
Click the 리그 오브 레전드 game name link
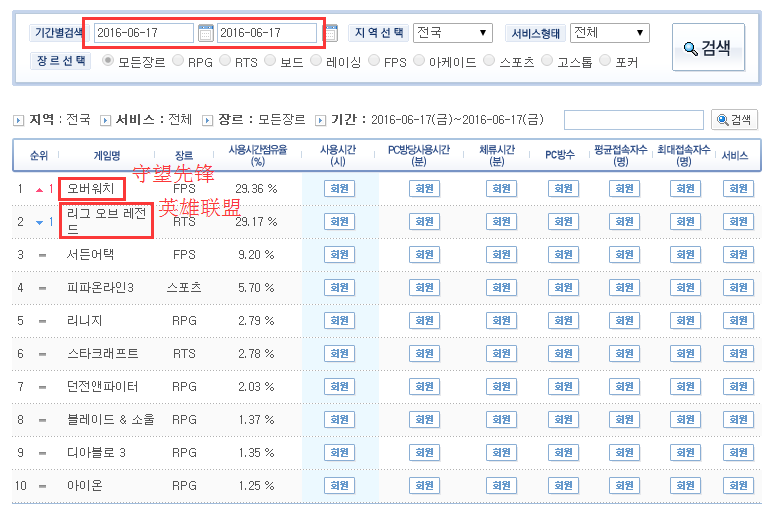[108, 221]
